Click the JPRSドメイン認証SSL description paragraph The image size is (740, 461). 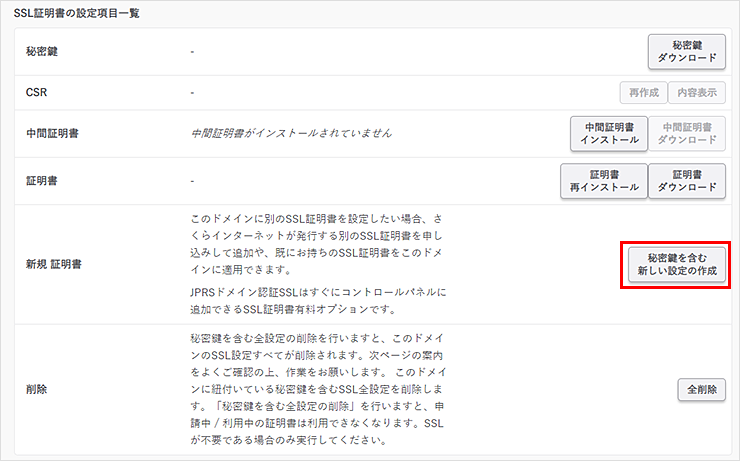point(316,300)
